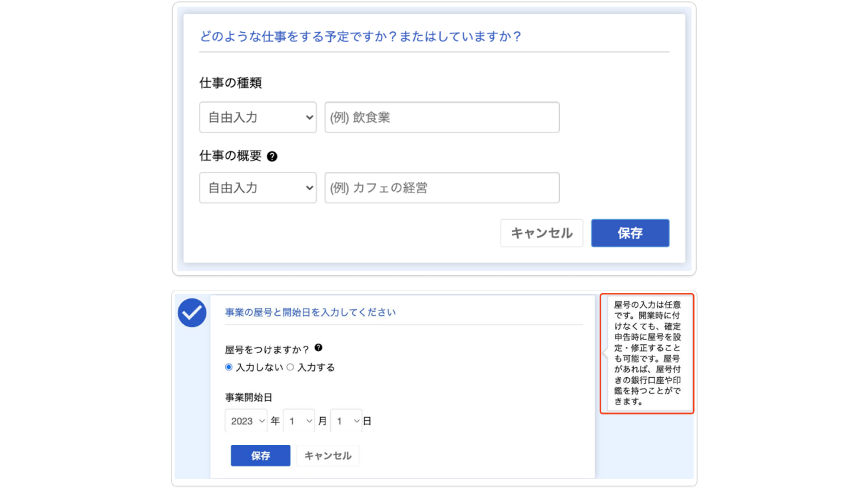Viewport: 868px width, 489px height.
Task: Click the (例) 飲食業 input field
Action: 442,117
